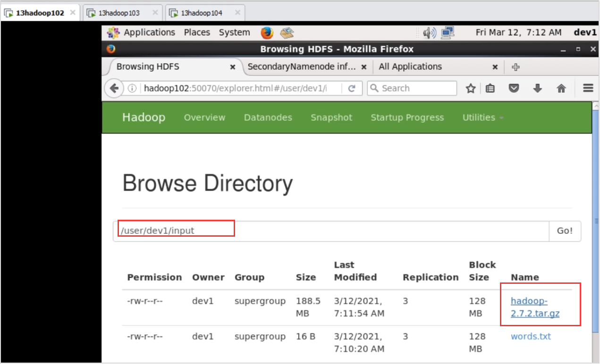This screenshot has width=600, height=364.
Task: Reload the page with refresh icon
Action: 352,88
